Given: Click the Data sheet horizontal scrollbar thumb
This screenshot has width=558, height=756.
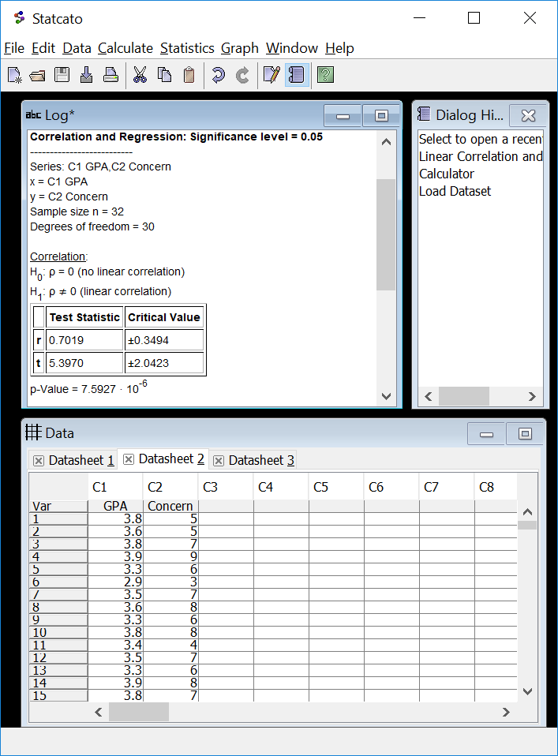Looking at the screenshot, I should click(139, 712).
